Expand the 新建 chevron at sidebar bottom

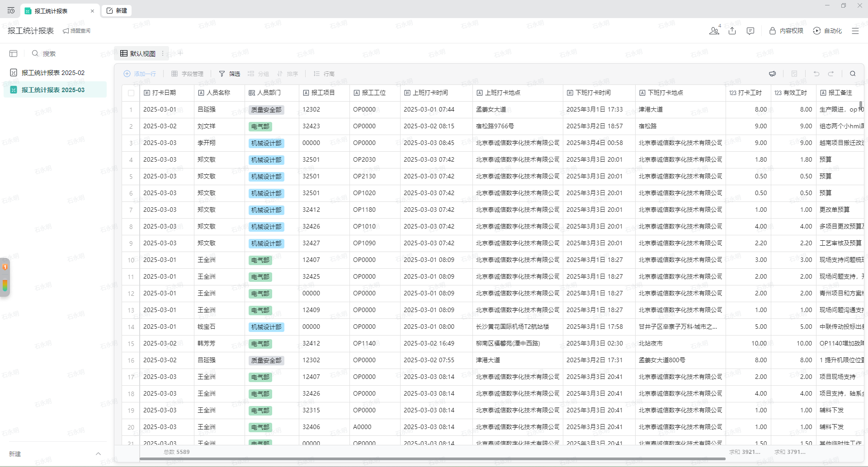(98, 454)
